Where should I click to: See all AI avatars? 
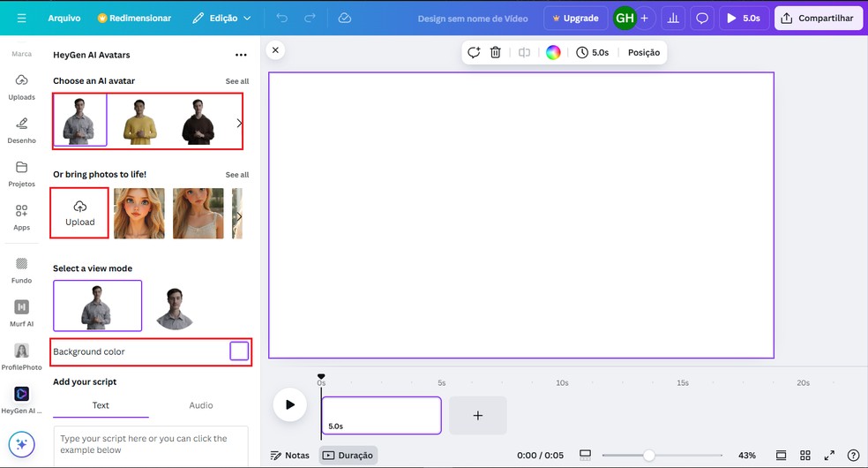pos(237,81)
